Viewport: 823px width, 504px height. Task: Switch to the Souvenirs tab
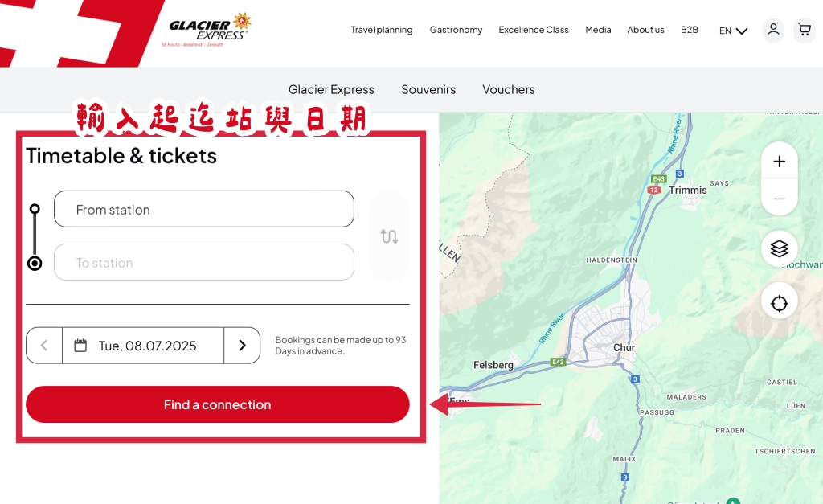[x=428, y=90]
